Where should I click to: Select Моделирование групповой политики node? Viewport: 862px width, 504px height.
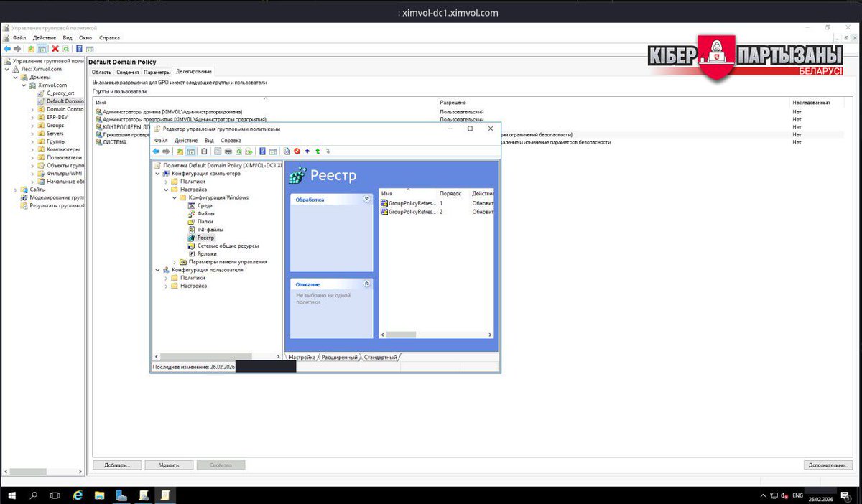pyautogui.click(x=56, y=197)
